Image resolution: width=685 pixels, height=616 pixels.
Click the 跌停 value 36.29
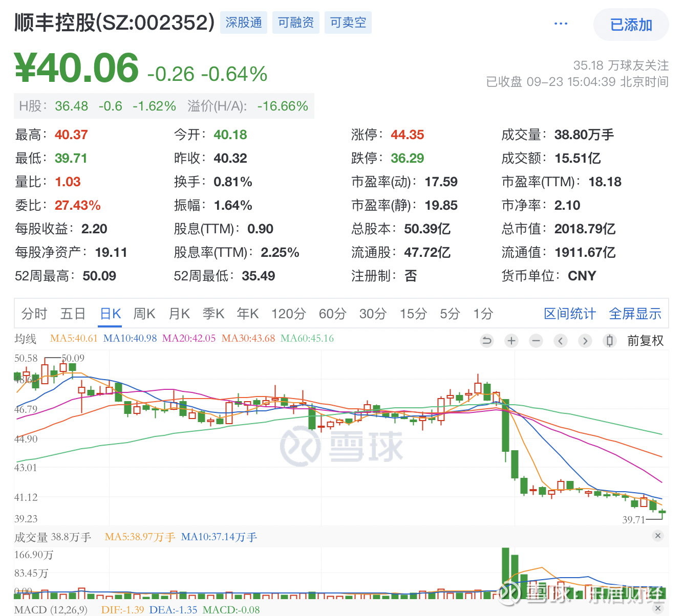[408, 158]
